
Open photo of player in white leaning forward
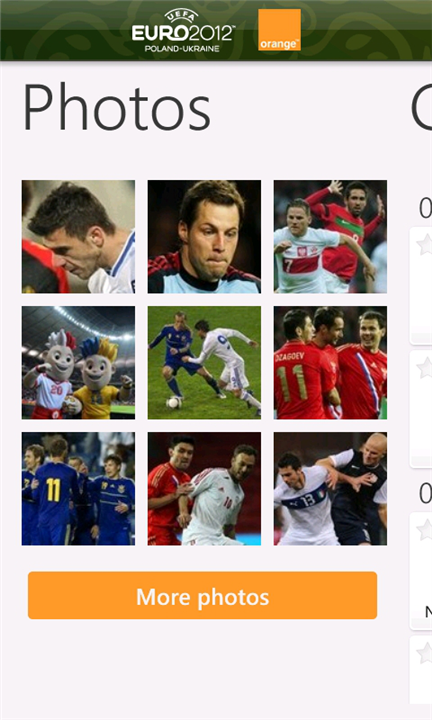79,236
